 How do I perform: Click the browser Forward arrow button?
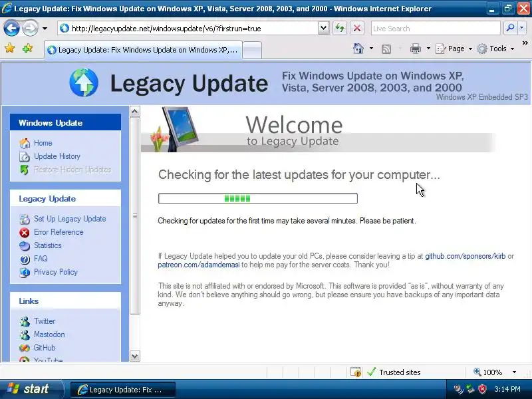[30, 29]
